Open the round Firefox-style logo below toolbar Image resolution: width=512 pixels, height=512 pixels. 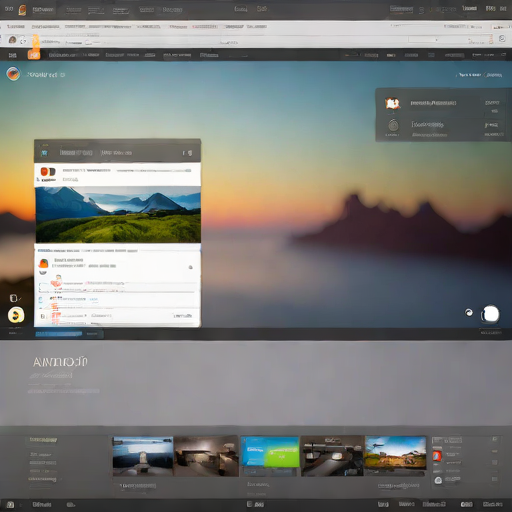[13, 74]
